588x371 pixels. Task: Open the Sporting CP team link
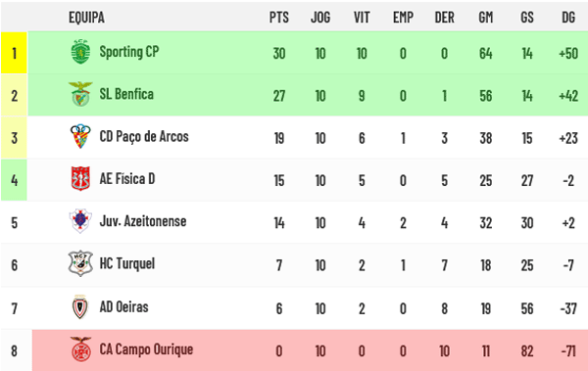coord(129,52)
